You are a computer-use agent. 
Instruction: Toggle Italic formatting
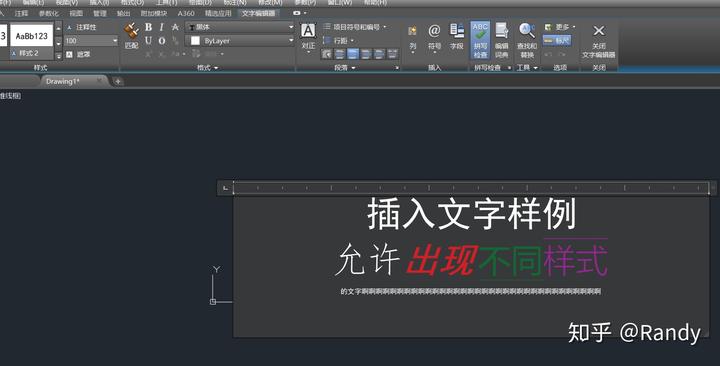click(x=161, y=27)
